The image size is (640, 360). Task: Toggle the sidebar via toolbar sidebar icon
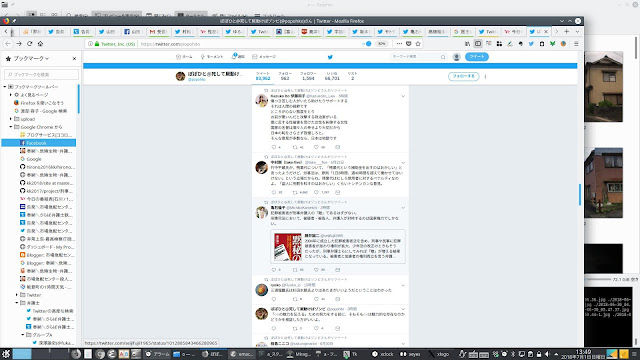tap(478, 44)
